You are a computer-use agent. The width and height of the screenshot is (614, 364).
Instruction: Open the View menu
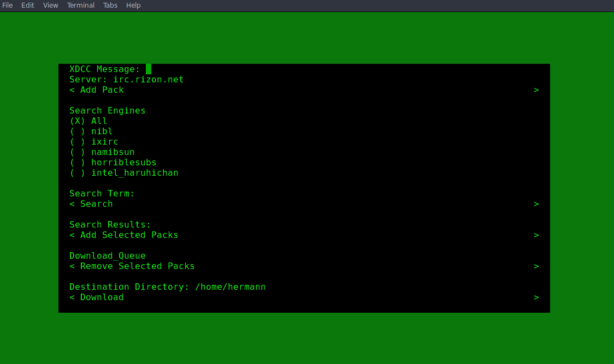50,5
